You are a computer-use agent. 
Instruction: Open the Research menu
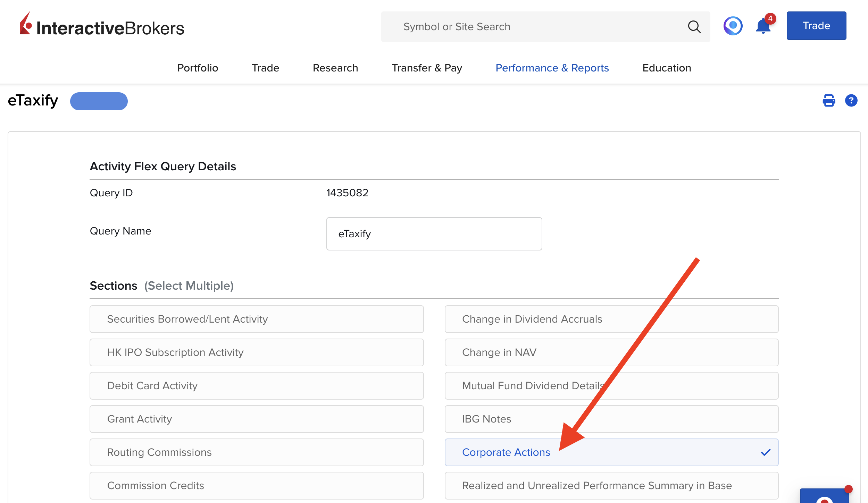[335, 68]
